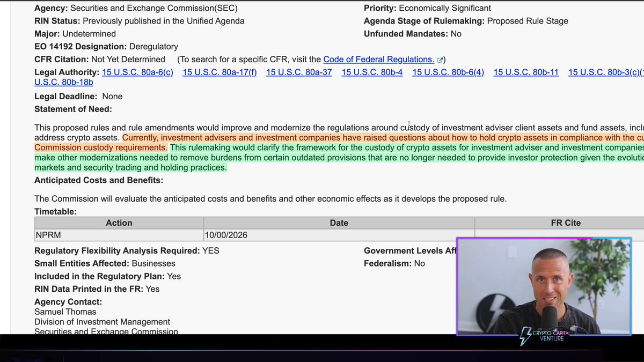
Task: Click the Statement of Need heading
Action: 73,109
